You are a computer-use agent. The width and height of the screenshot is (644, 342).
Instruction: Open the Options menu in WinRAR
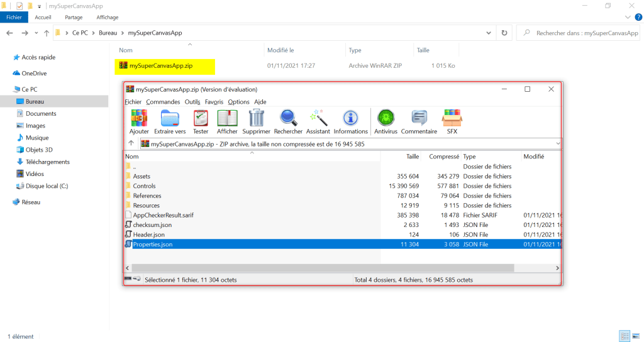point(238,102)
